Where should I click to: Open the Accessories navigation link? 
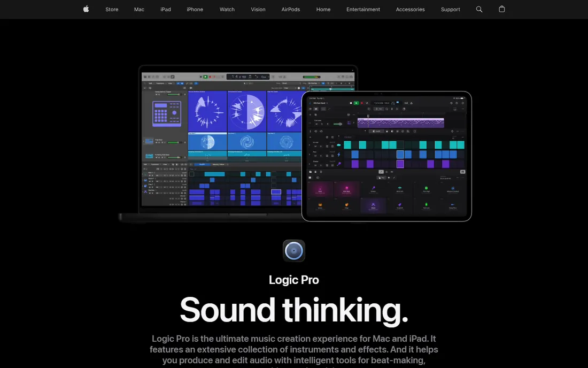coord(410,10)
